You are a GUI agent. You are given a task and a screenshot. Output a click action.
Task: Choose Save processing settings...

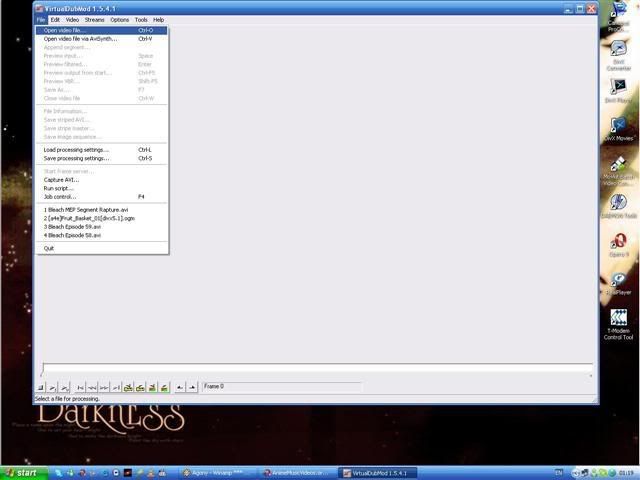coord(102,158)
